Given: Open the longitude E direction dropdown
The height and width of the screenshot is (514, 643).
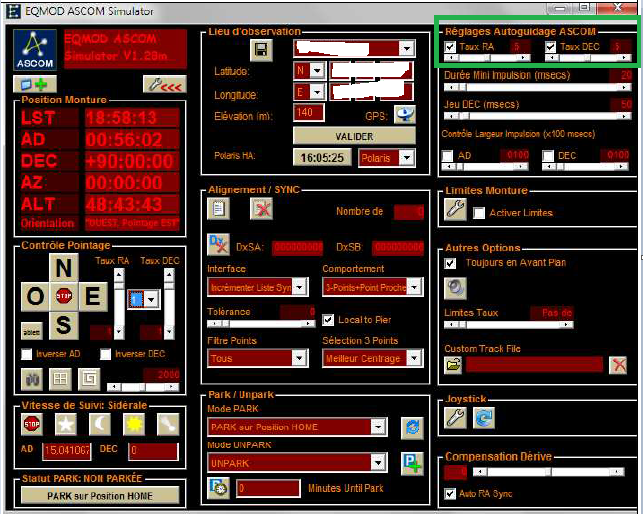Looking at the screenshot, I should tap(317, 92).
